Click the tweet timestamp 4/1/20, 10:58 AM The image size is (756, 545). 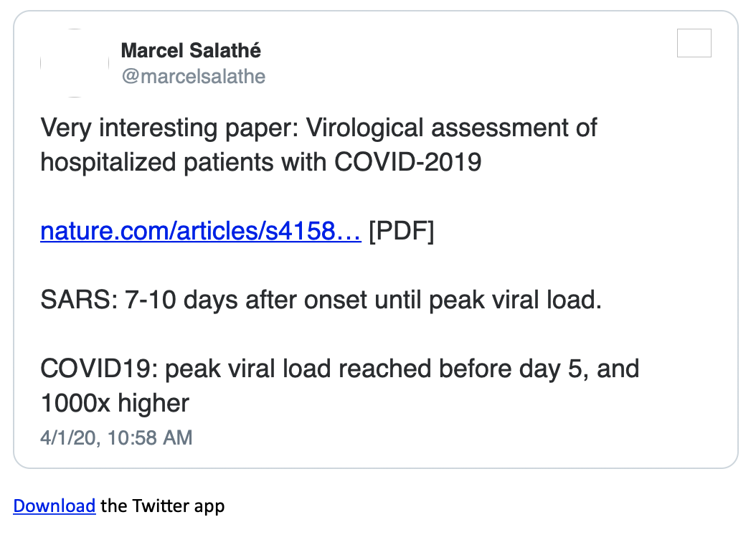(x=116, y=437)
